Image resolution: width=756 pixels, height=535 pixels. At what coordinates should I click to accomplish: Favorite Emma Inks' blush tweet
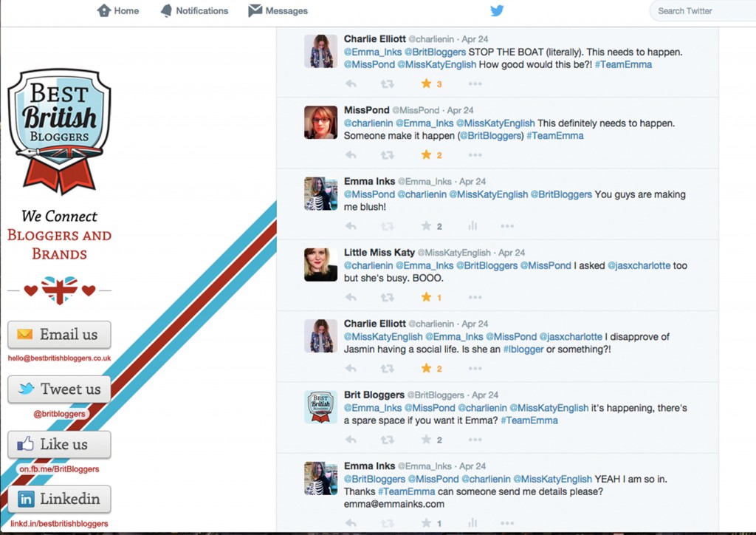[426, 225]
